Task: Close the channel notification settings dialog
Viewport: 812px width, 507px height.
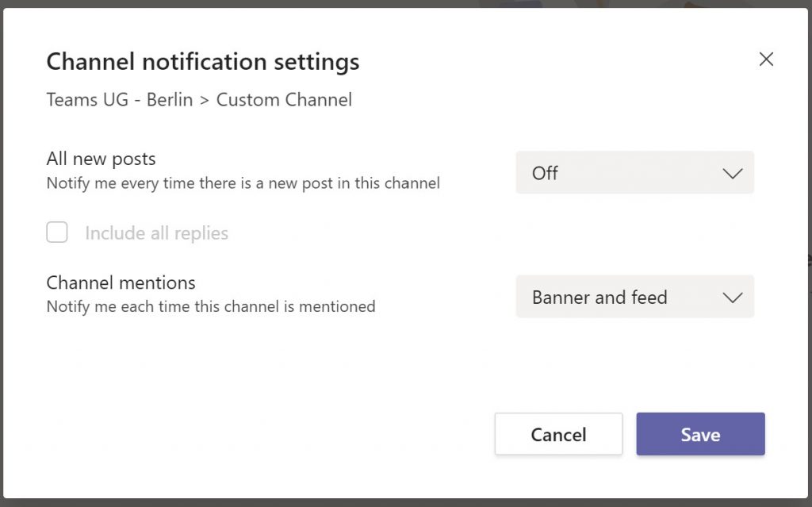Action: tap(766, 60)
